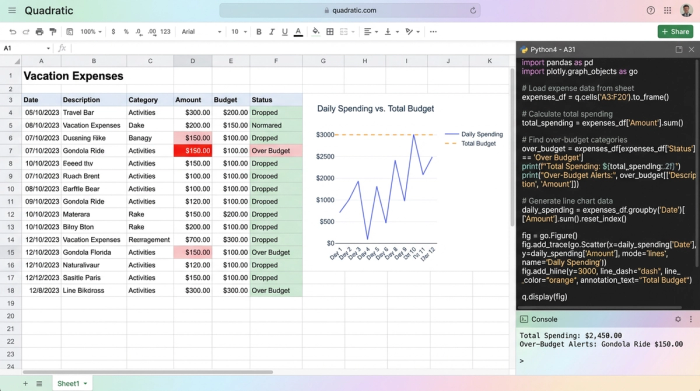Screen dimensions: 700x391
Task: Click the green Share button
Action: [x=675, y=32]
